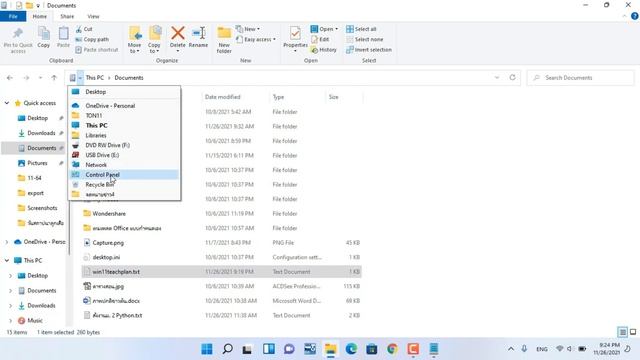This screenshot has width=640, height=360.
Task: Click the Paste ribbon button
Action: (63, 38)
